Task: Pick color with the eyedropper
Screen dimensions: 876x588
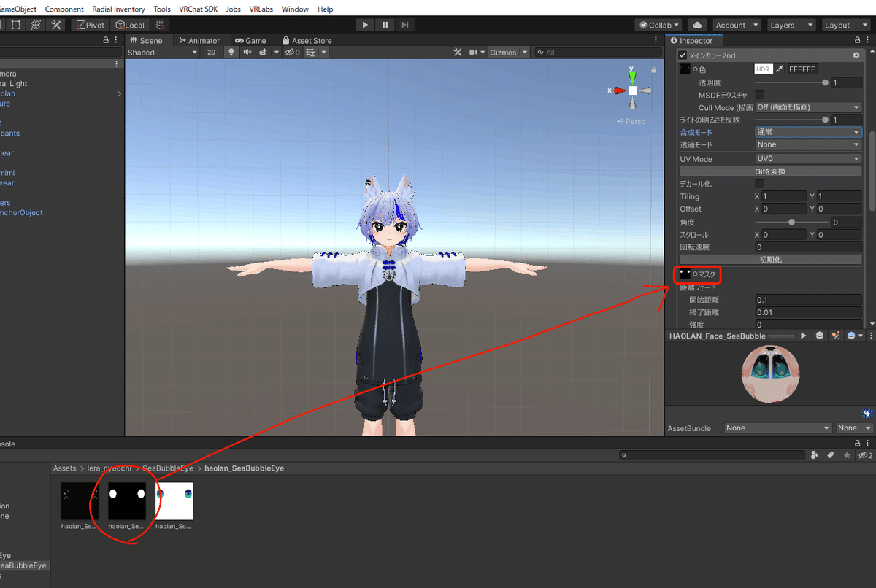Action: 779,69
